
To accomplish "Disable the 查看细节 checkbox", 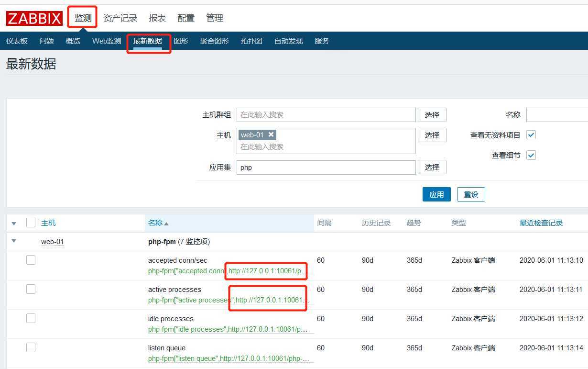I will [531, 155].
